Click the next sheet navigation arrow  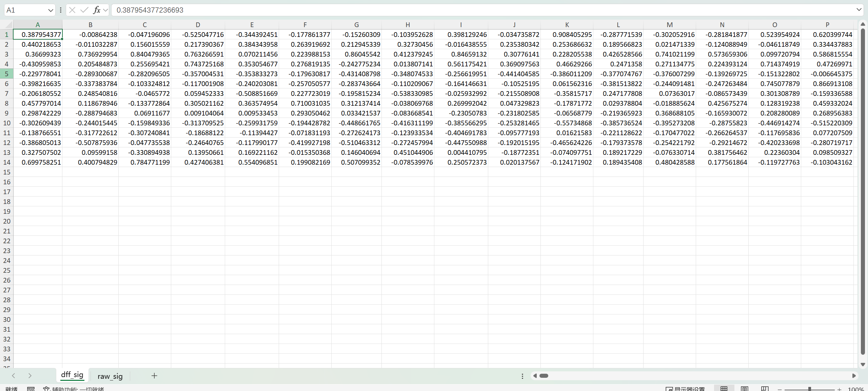pyautogui.click(x=30, y=375)
